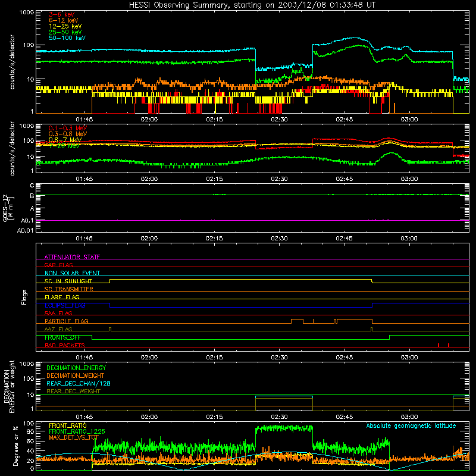Click the 'A0.01' GOES class tick label
Screen dimensions: 476x476
(26, 230)
